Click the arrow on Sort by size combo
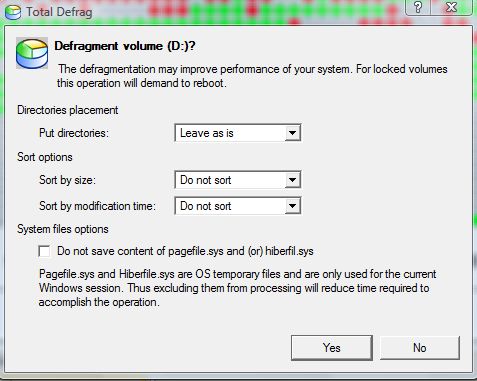Screen dimensions: 477x381 pos(292,180)
